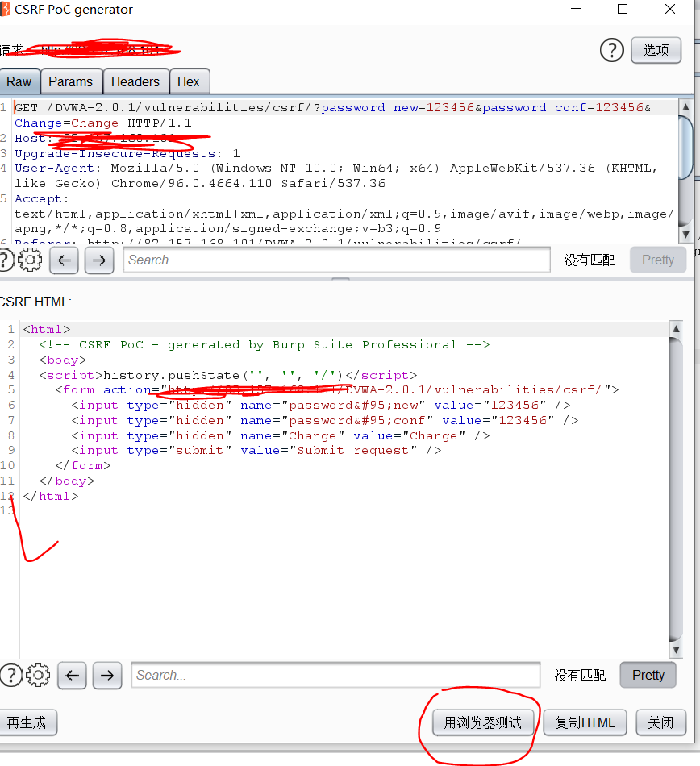Open the Headers tab
The width and height of the screenshot is (700, 766).
point(135,81)
